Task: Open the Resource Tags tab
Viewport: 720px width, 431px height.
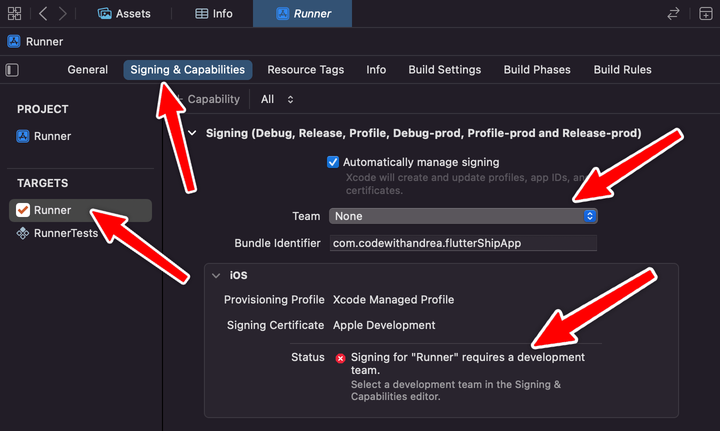Action: [305, 70]
